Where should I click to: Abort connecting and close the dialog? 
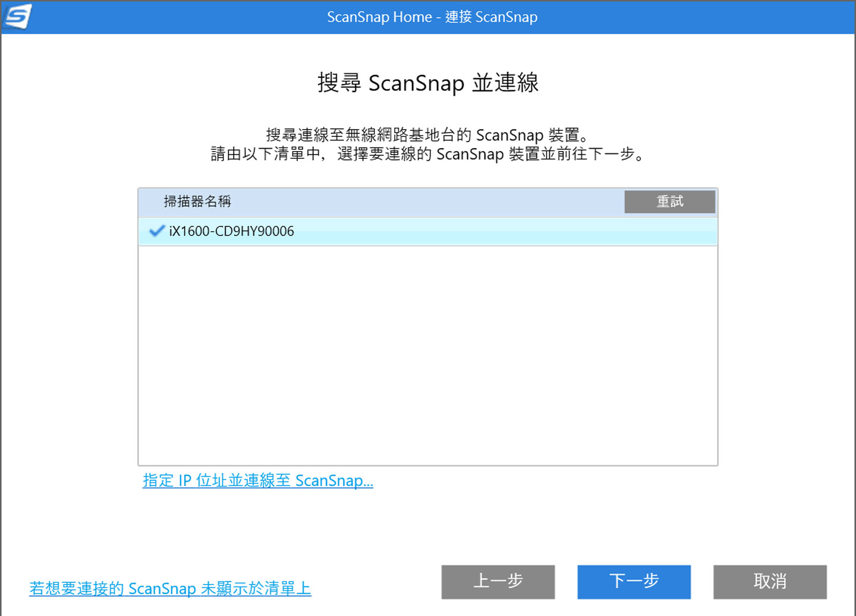[x=770, y=582]
